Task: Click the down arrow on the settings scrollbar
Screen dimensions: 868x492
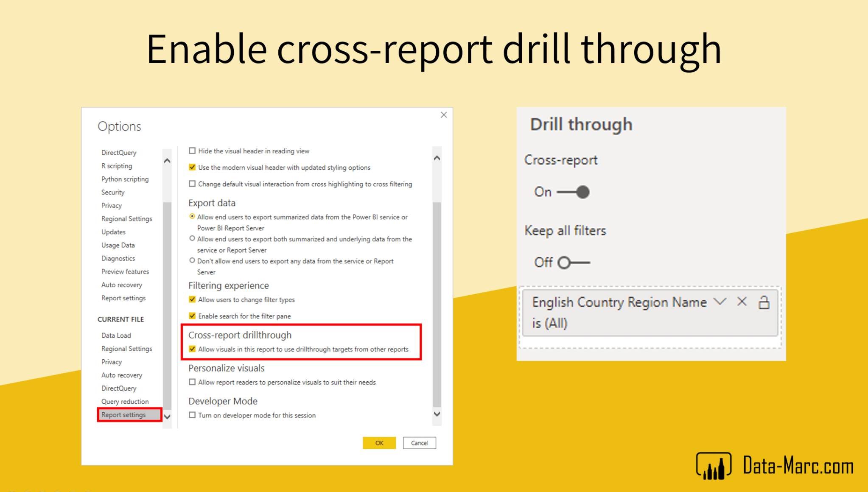Action: 437,414
